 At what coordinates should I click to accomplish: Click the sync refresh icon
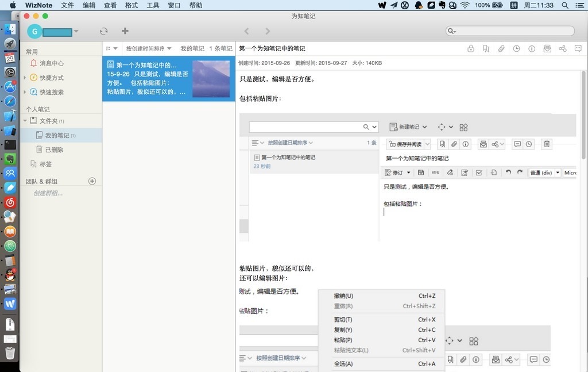click(x=104, y=31)
